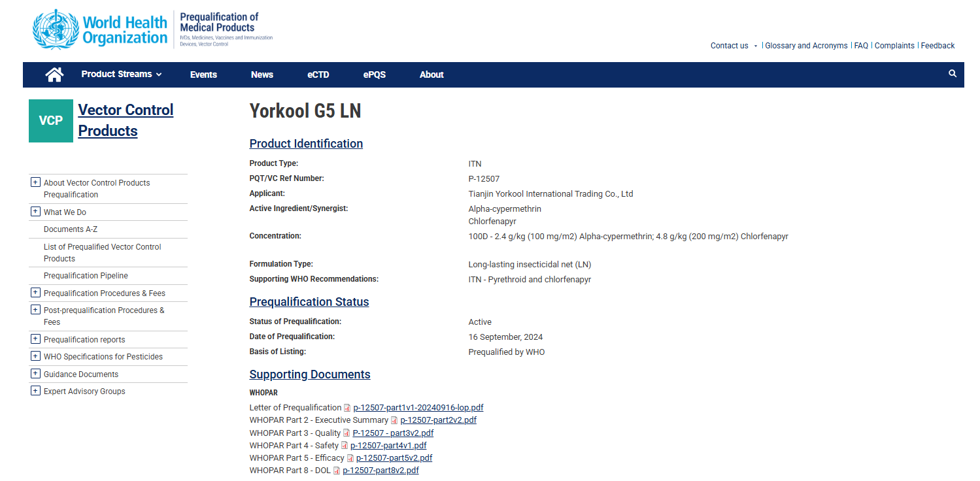Open the Contact us dropdown arrow
Viewport: 980px width, 481px height.
tap(755, 46)
